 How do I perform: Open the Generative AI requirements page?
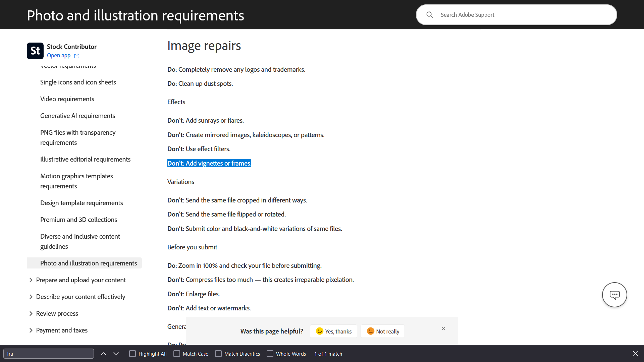[77, 115]
